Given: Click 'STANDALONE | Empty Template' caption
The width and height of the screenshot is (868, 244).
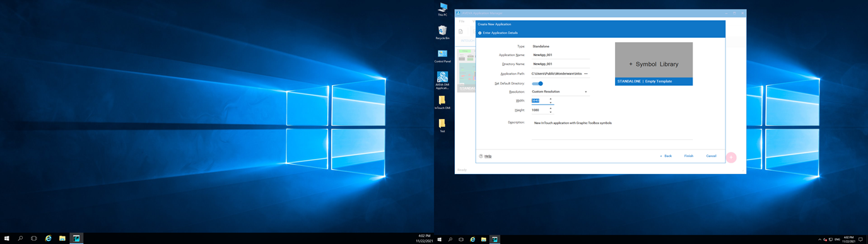Looking at the screenshot, I should click(x=645, y=81).
